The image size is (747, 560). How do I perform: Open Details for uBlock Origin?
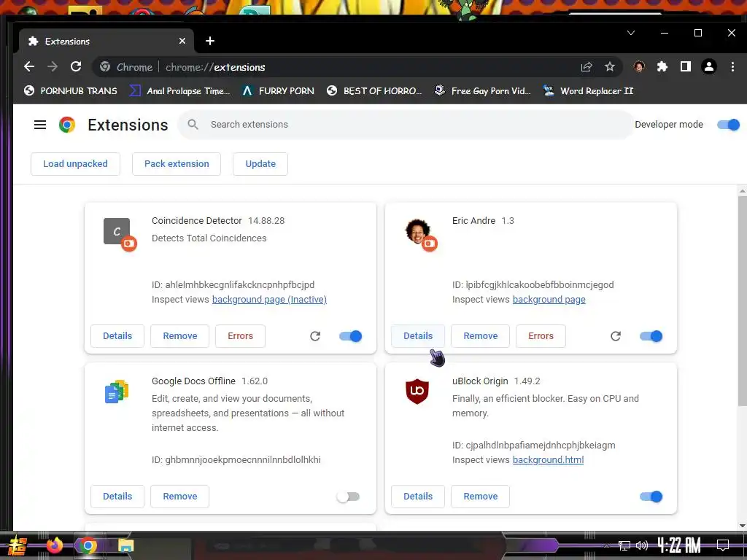pos(418,497)
